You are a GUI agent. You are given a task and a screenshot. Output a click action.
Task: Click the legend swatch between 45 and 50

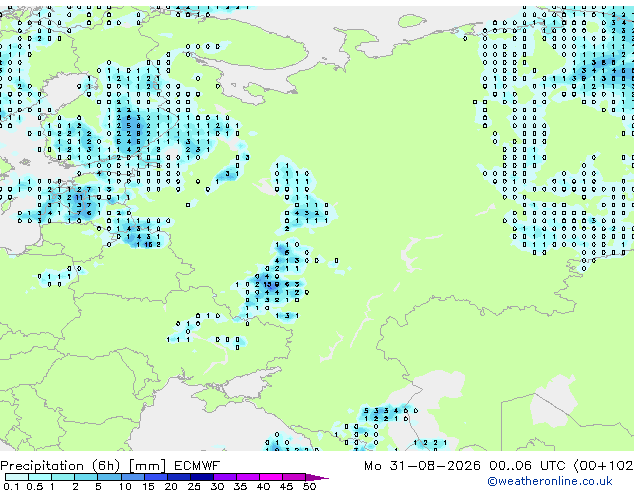[294, 477]
